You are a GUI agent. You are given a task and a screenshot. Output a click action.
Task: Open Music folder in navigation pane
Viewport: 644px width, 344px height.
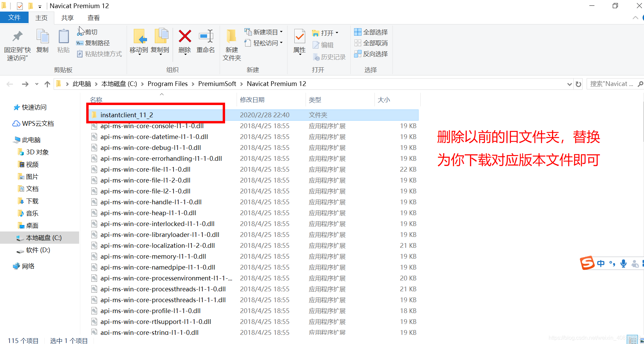(x=28, y=213)
